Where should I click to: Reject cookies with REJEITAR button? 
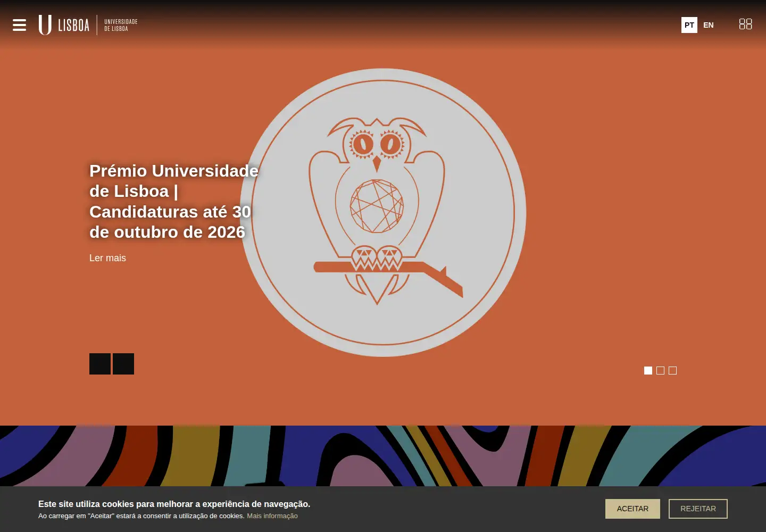[698, 509]
